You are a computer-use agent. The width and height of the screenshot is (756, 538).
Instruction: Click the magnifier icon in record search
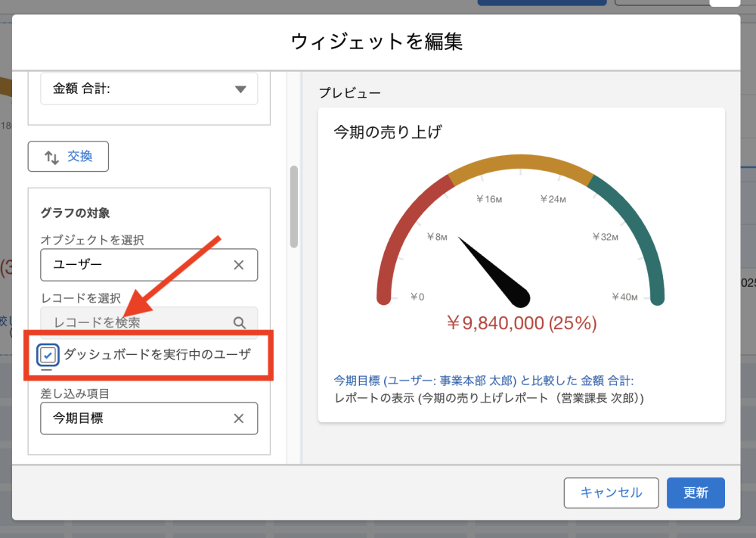pos(240,322)
